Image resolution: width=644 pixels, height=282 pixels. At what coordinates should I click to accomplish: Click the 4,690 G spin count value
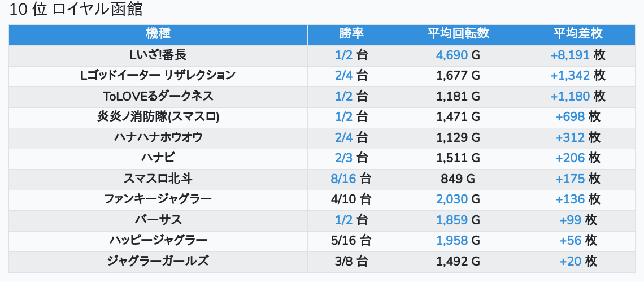click(x=452, y=55)
